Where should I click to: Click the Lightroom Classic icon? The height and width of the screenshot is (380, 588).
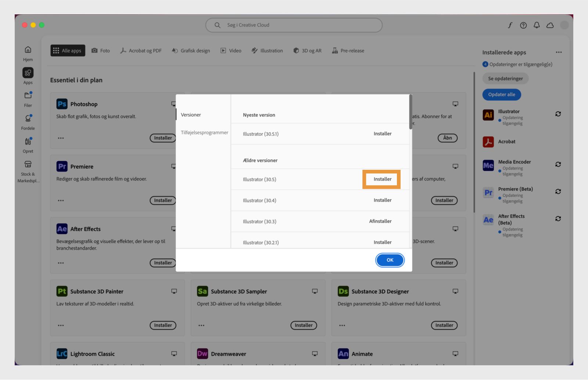pos(62,354)
